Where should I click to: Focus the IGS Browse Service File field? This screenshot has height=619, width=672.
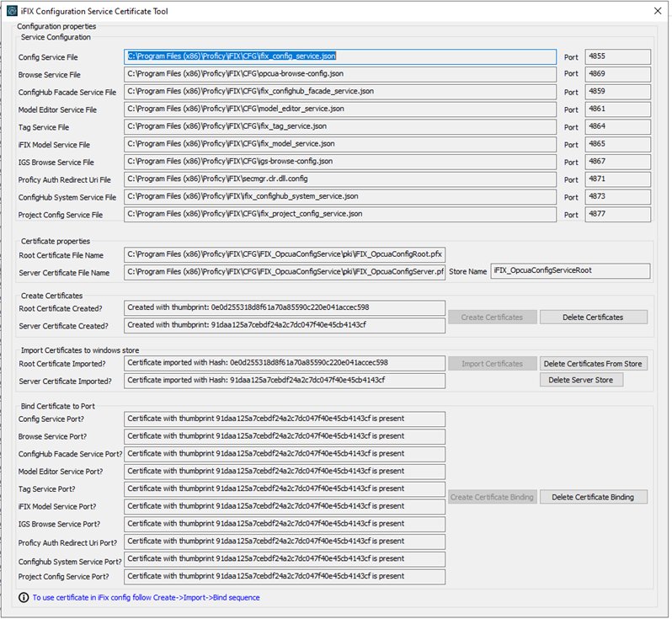(x=340, y=162)
